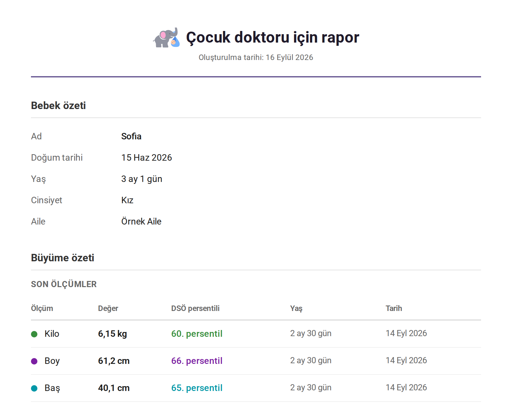Click the 'Değer' column header
Screen dimensions: 512x420
[108, 308]
